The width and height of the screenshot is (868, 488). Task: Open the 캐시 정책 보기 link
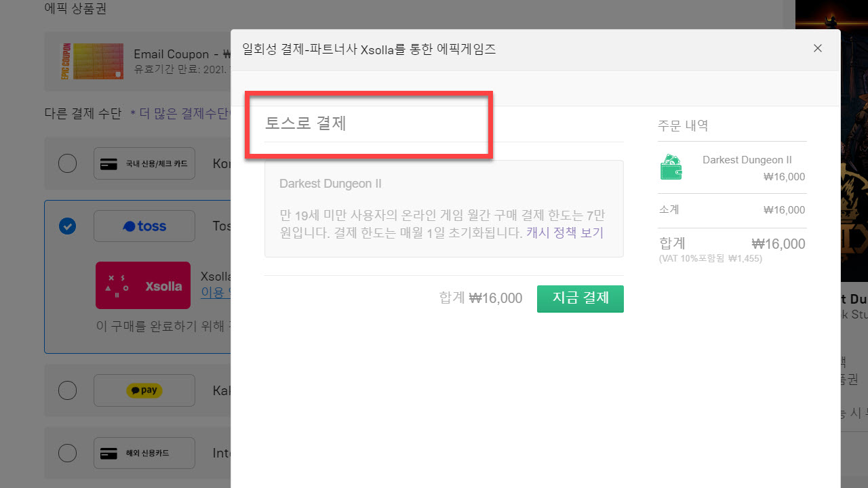point(565,232)
